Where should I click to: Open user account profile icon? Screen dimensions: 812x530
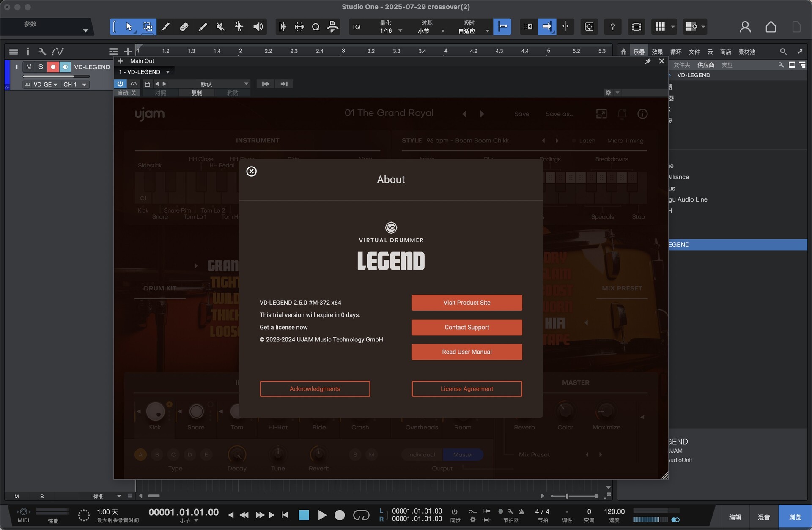coord(745,27)
